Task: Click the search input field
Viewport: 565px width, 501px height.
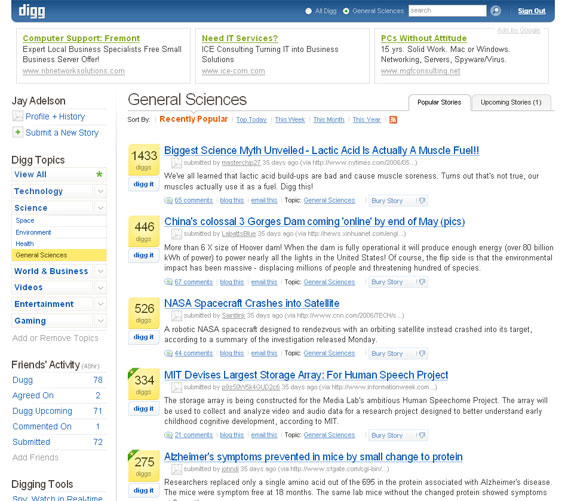Action: click(x=447, y=11)
